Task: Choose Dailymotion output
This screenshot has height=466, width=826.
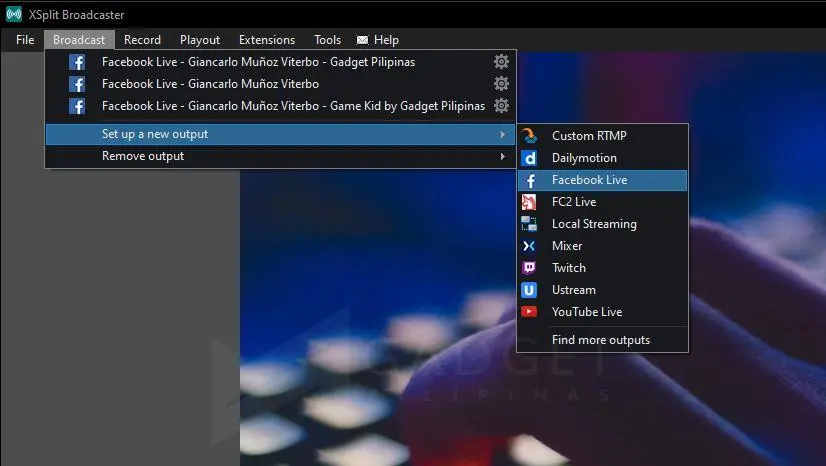Action: pyautogui.click(x=602, y=158)
